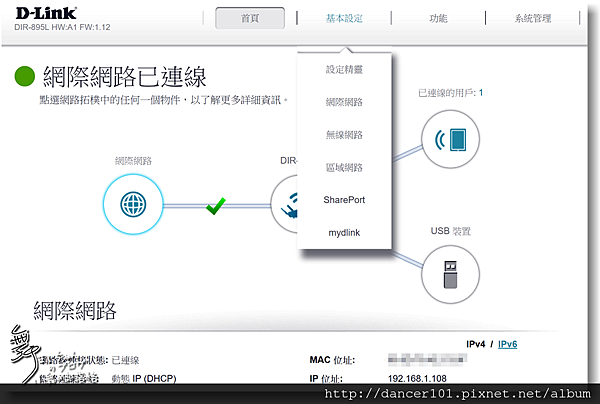Select 設定精靈 from the dropdown

pos(344,70)
